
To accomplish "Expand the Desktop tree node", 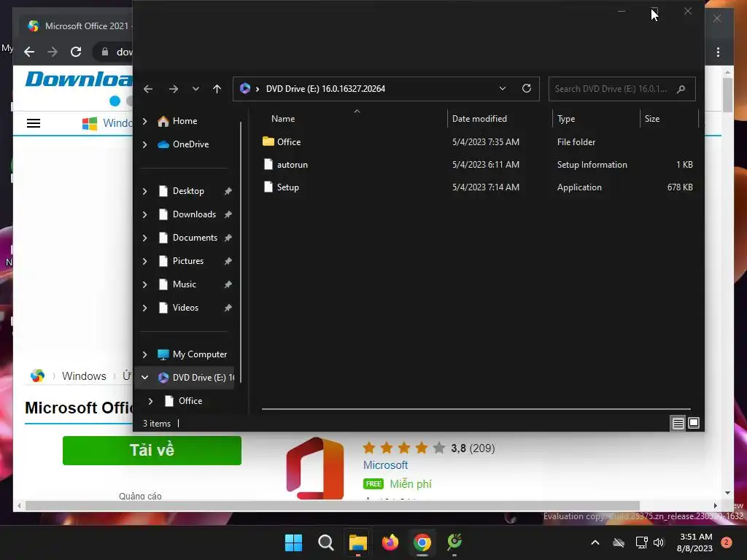I will pos(145,192).
